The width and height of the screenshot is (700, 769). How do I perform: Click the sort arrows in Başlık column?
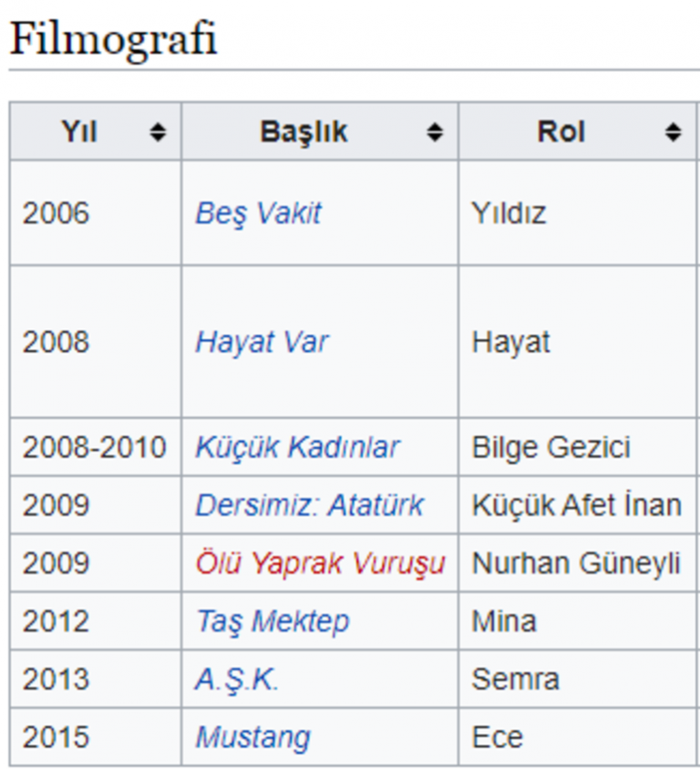(435, 132)
